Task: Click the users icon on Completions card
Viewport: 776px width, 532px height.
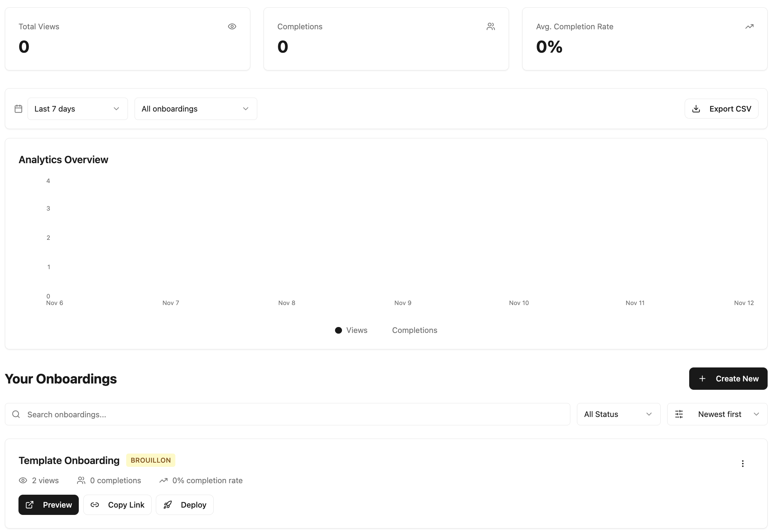Action: point(491,26)
